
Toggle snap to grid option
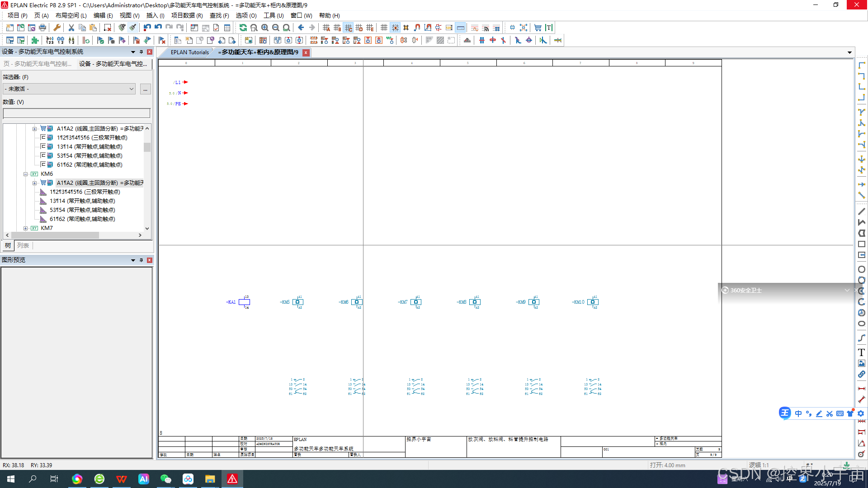pos(395,28)
